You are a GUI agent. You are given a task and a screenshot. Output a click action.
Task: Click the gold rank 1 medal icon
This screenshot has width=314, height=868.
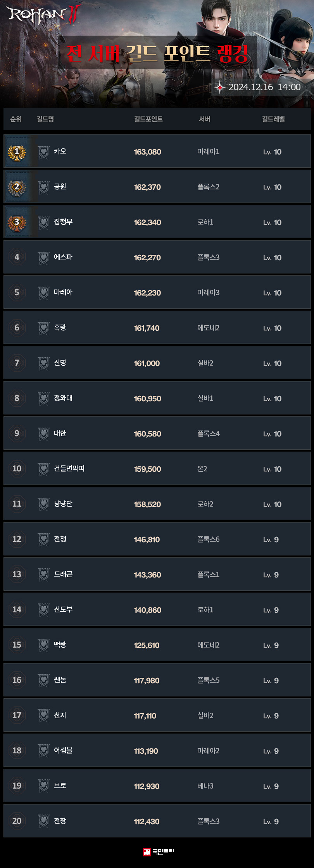click(x=17, y=152)
